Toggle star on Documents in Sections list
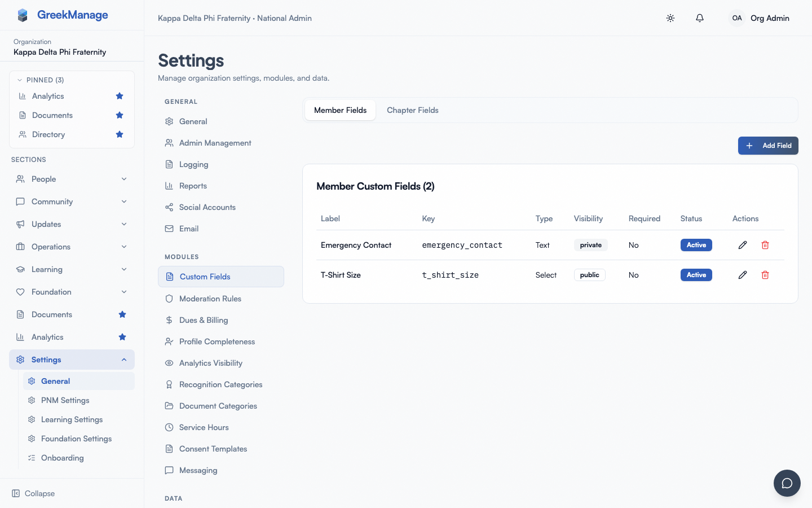 point(122,314)
